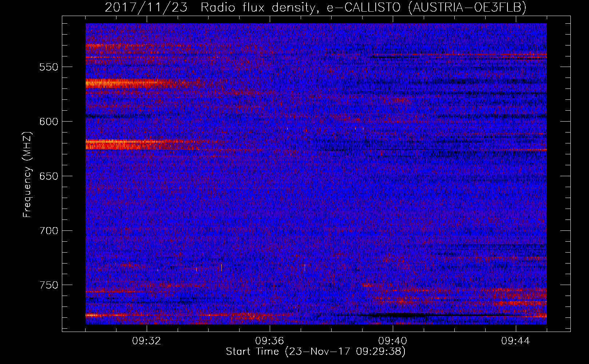Click the 09:44 time tick label

(x=515, y=341)
